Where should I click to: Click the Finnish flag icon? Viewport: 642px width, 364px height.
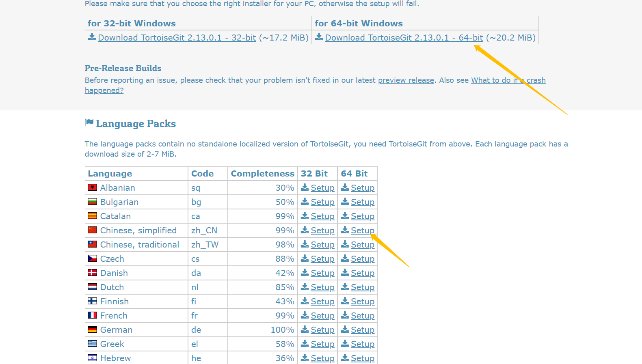click(x=93, y=301)
